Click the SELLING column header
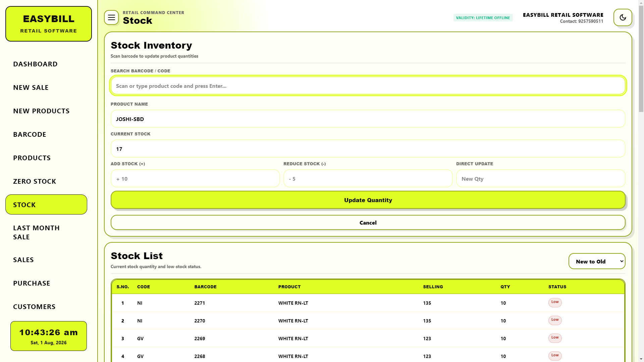644x362 pixels. pos(433,287)
